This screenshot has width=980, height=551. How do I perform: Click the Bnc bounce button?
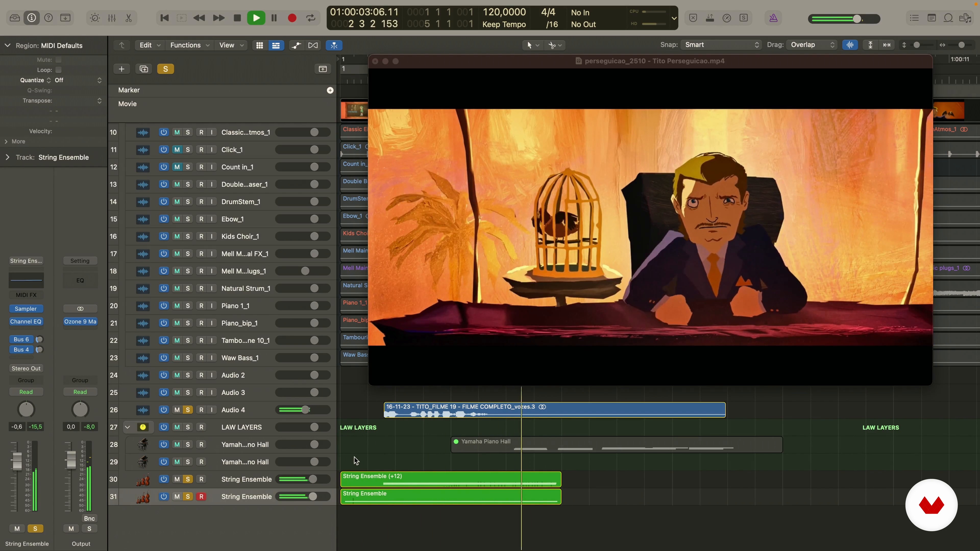89,519
